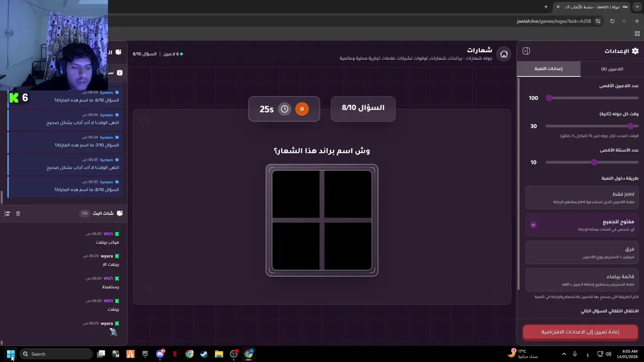Pause the round with the orange button

302,109
